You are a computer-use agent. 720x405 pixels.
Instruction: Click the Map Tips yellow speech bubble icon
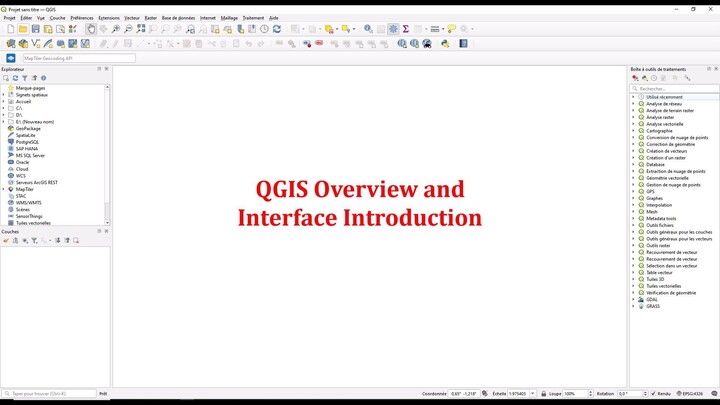(452, 29)
